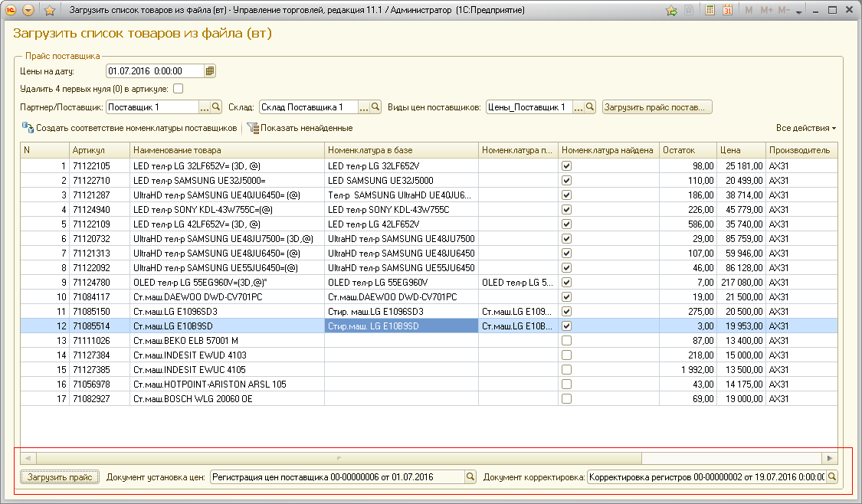
Task: Toggle Номенклатура найдена checkbox for article 71124940
Action: (x=566, y=209)
